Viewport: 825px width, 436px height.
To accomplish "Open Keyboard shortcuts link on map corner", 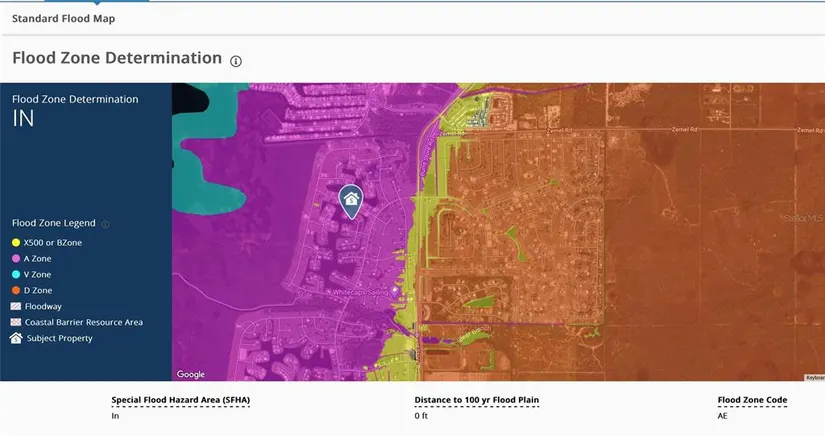I will point(813,377).
